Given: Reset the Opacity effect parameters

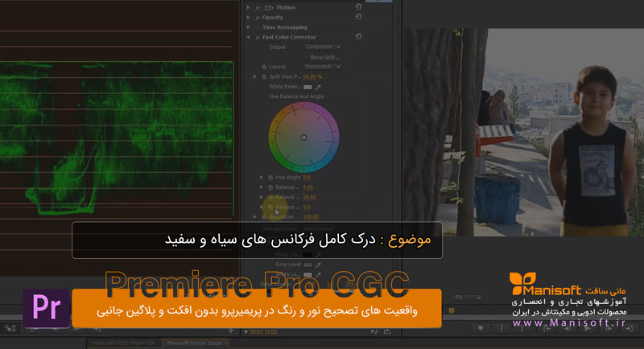Looking at the screenshot, I should pyautogui.click(x=358, y=17).
